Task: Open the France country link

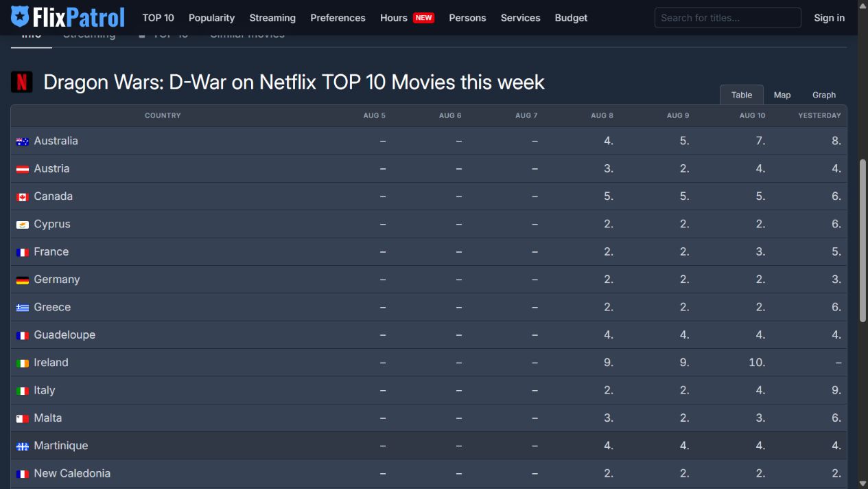Action: (x=51, y=251)
